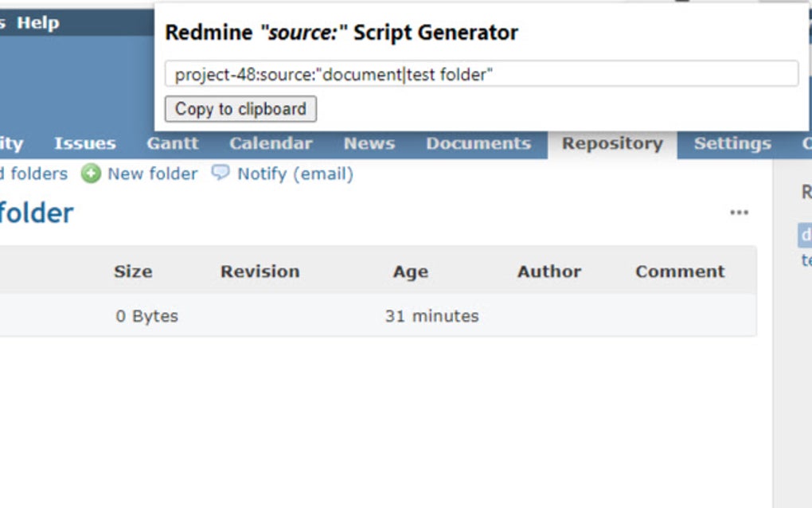Open the ellipsis actions menu
The height and width of the screenshot is (508, 812).
pos(739,212)
